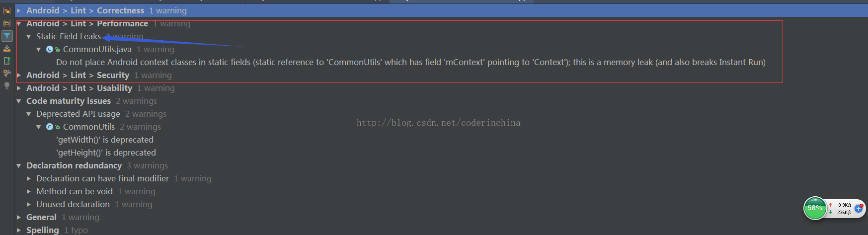Viewport: 868px width, 235px height.
Task: Expand Android Lint Correctness node
Action: click(x=19, y=10)
